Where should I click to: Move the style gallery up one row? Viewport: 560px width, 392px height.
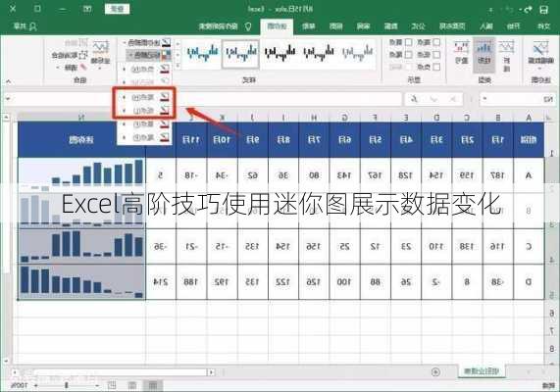(178, 43)
